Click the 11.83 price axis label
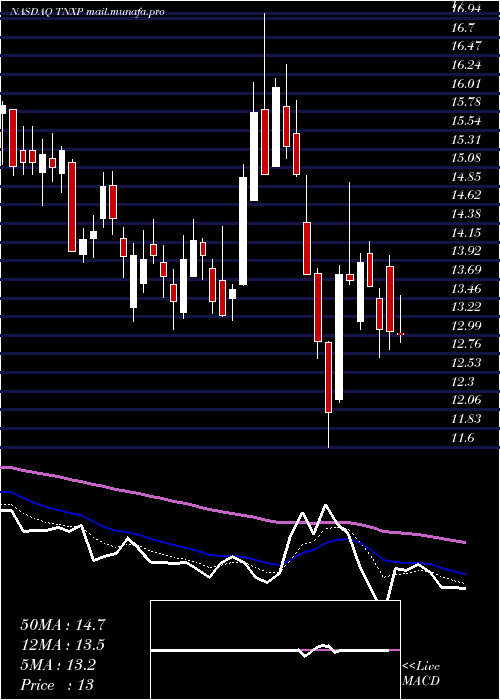Screen dimensions: 500x700 pyautogui.click(x=467, y=419)
